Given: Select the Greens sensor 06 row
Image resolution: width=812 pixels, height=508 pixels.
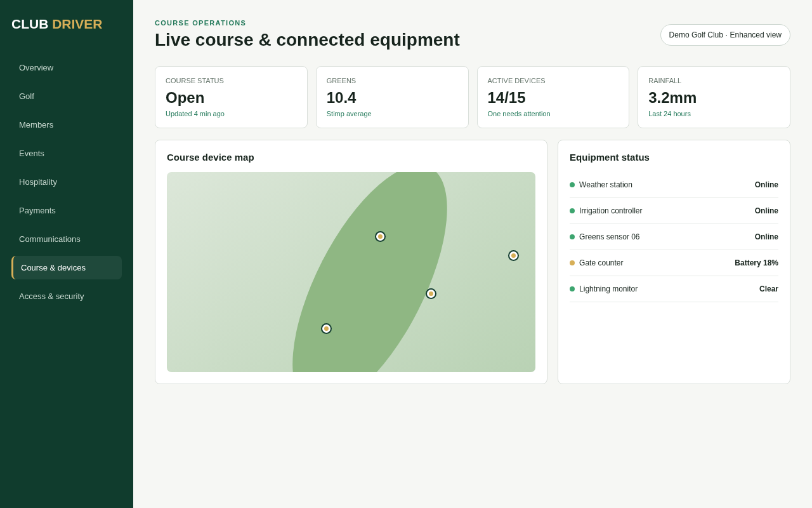Looking at the screenshot, I should click(674, 237).
